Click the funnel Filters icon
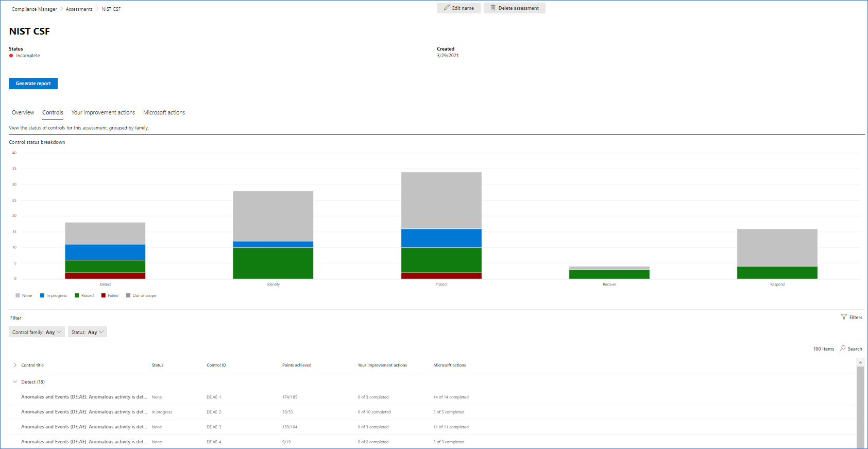The image size is (868, 449). tap(844, 317)
